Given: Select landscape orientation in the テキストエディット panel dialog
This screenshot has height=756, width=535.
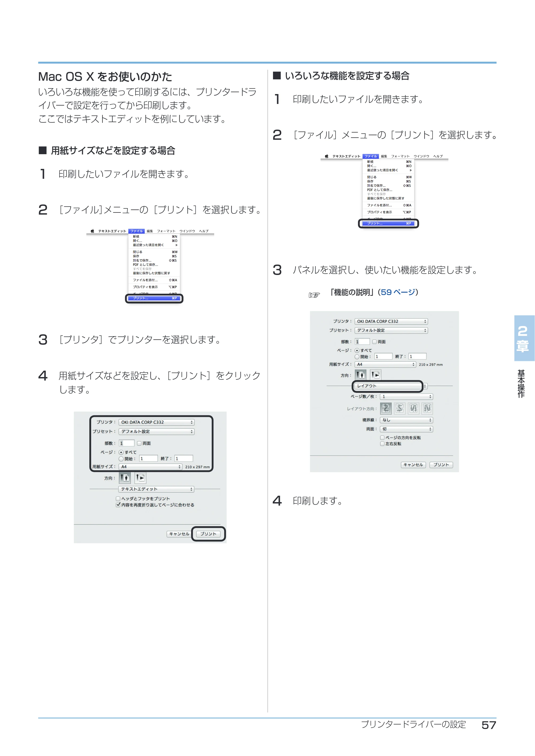Looking at the screenshot, I should [140, 478].
